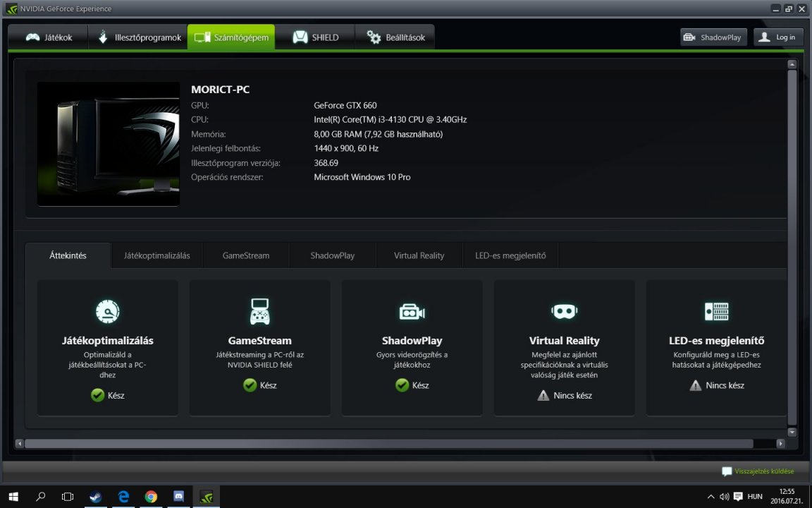Click the GameStream controller icon
The image size is (812, 508).
pyautogui.click(x=260, y=312)
